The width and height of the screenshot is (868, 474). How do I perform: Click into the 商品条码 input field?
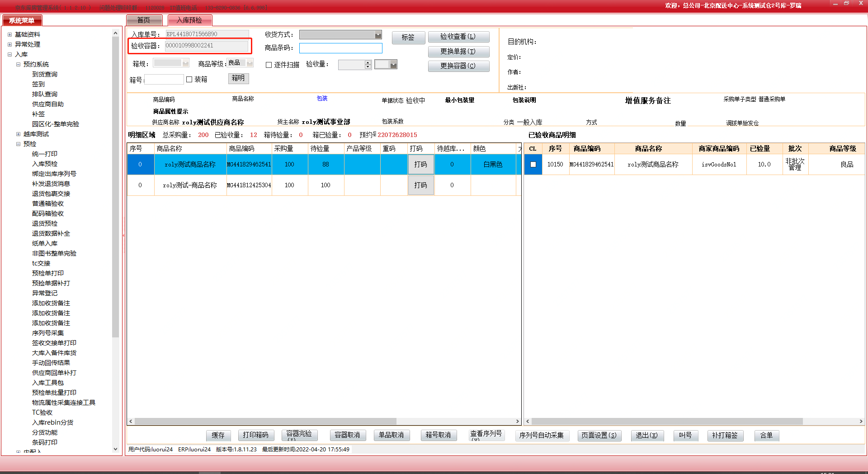[340, 48]
